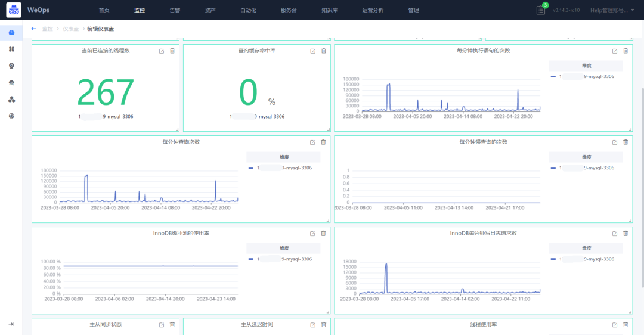This screenshot has height=335, width=644.
Task: Delete the 每分钟查询次数 chart panel
Action: tap(323, 142)
